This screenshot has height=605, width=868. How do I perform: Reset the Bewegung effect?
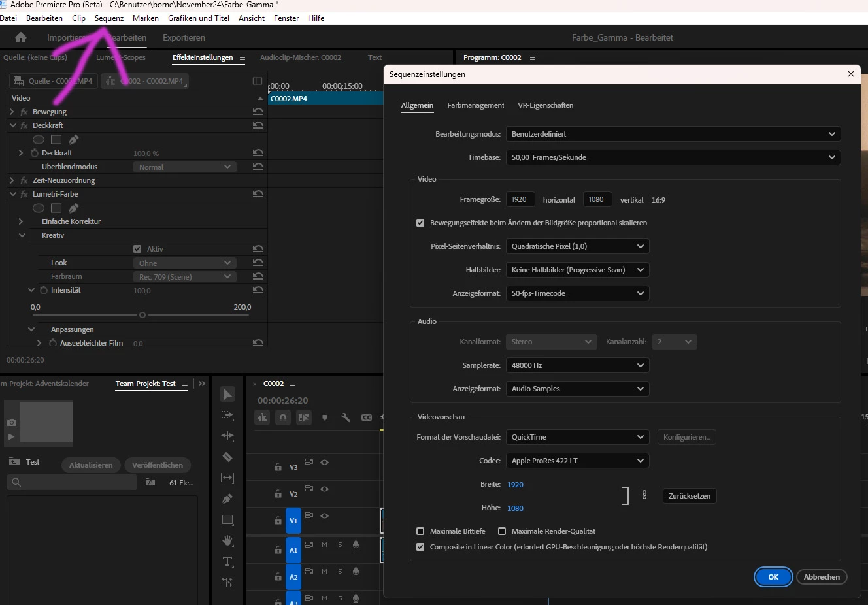click(258, 112)
